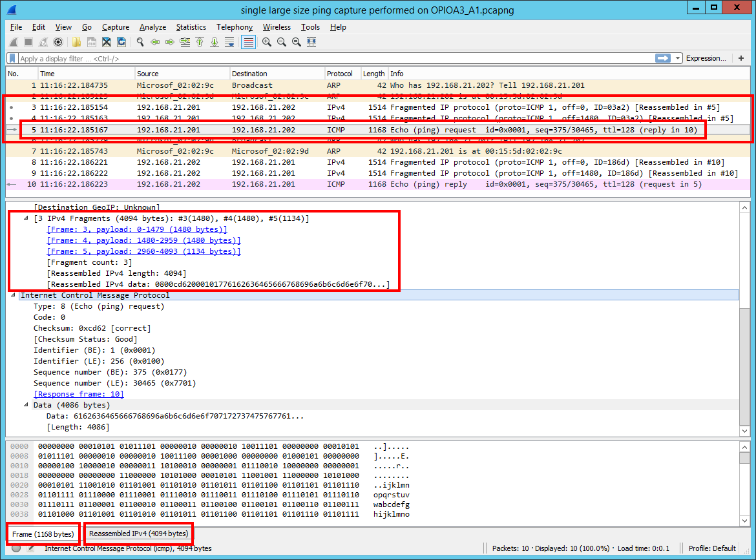The image size is (756, 560).
Task: Open the Capture menu
Action: [x=116, y=28]
